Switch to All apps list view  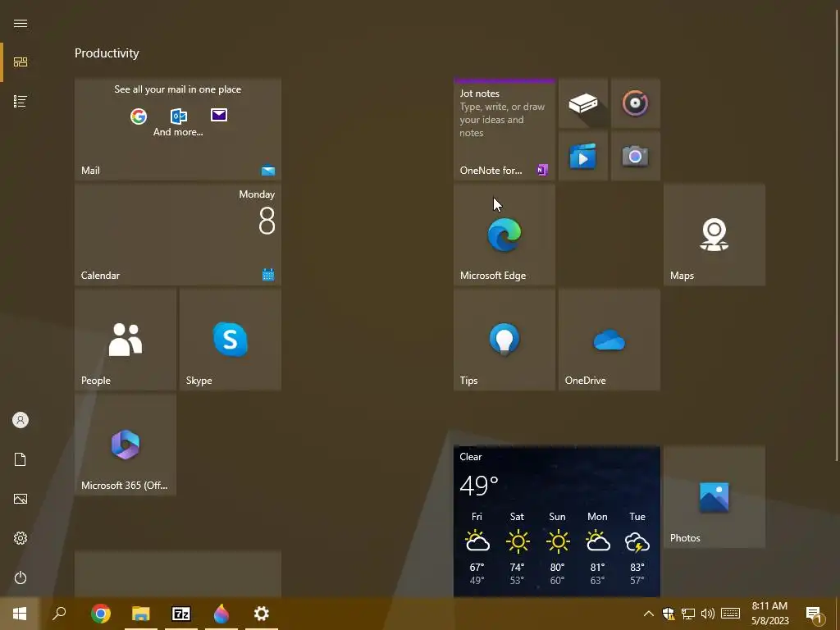click(x=21, y=101)
